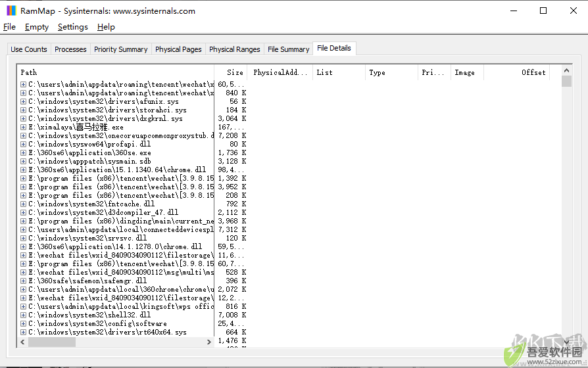The width and height of the screenshot is (588, 368).
Task: Expand the rt640x64.sys row
Action: coord(23,332)
